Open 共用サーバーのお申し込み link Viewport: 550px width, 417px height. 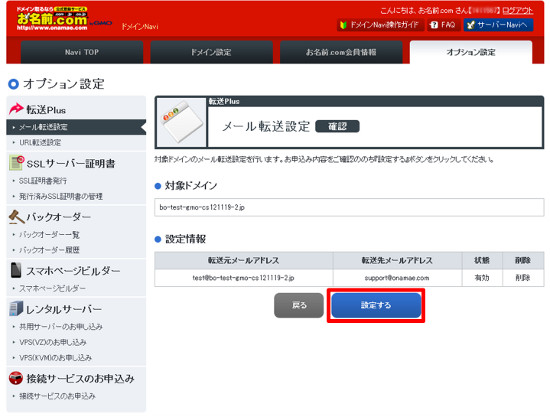click(x=61, y=327)
